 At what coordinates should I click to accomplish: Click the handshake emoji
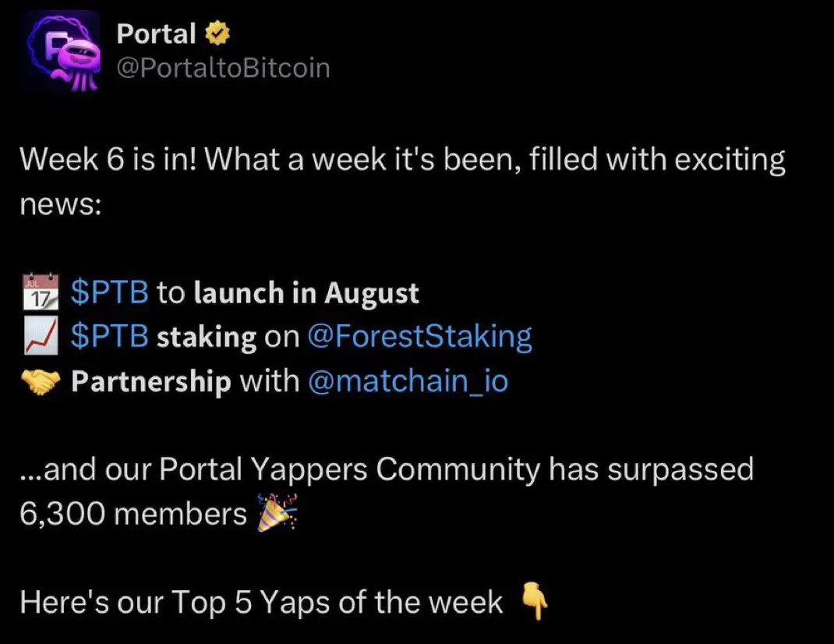click(x=41, y=382)
